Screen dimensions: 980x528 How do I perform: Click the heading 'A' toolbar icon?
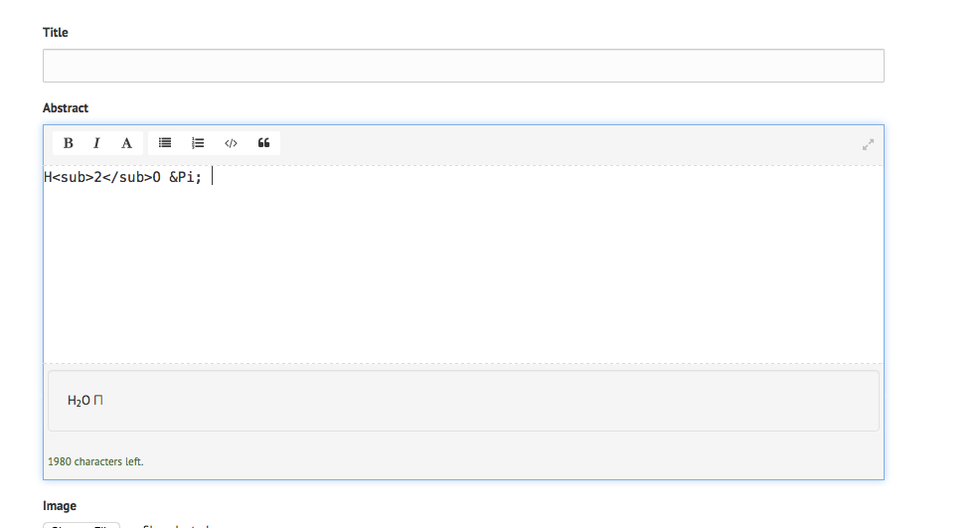[x=126, y=143]
